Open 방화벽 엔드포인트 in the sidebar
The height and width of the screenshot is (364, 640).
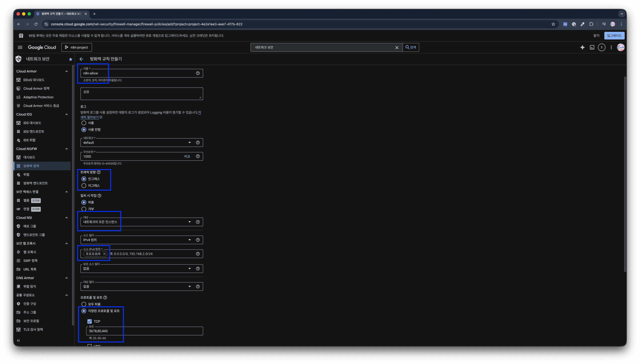click(35, 183)
